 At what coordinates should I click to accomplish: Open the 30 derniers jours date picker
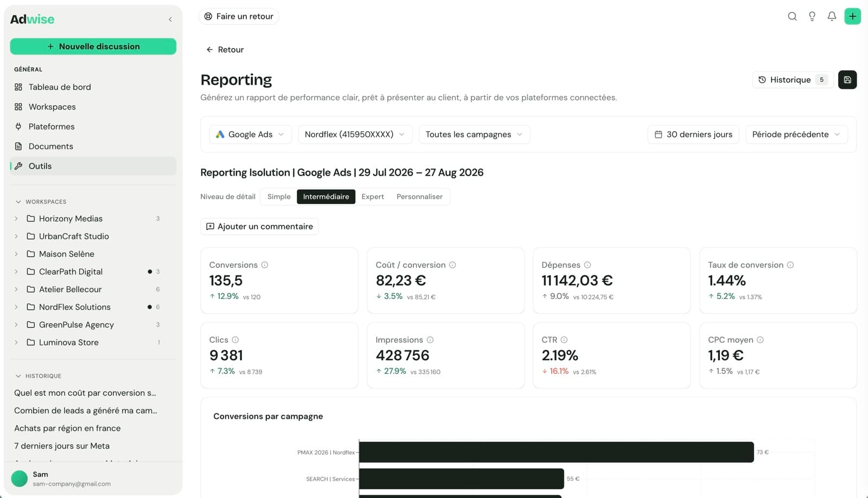pos(694,134)
